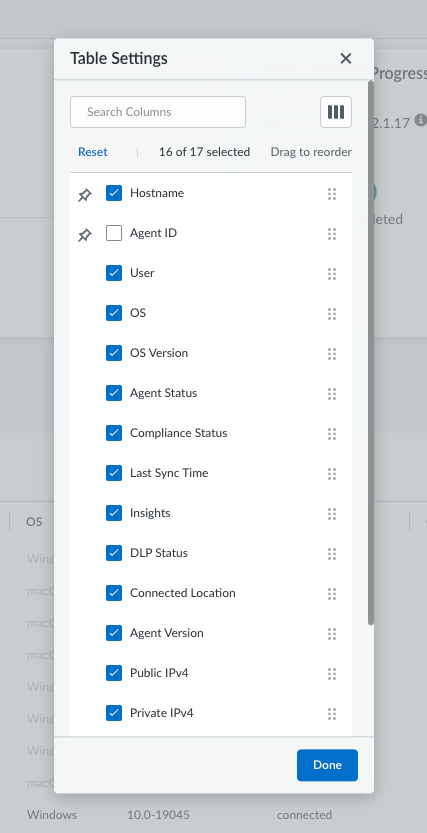Image resolution: width=427 pixels, height=833 pixels.
Task: Click the drag handle for Agent Status
Action: 332,394
